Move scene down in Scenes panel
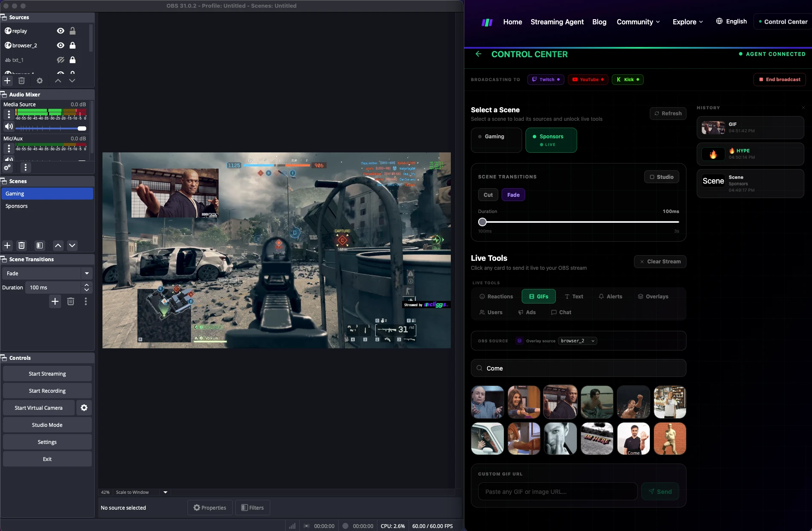This screenshot has height=531, width=812. [72, 245]
